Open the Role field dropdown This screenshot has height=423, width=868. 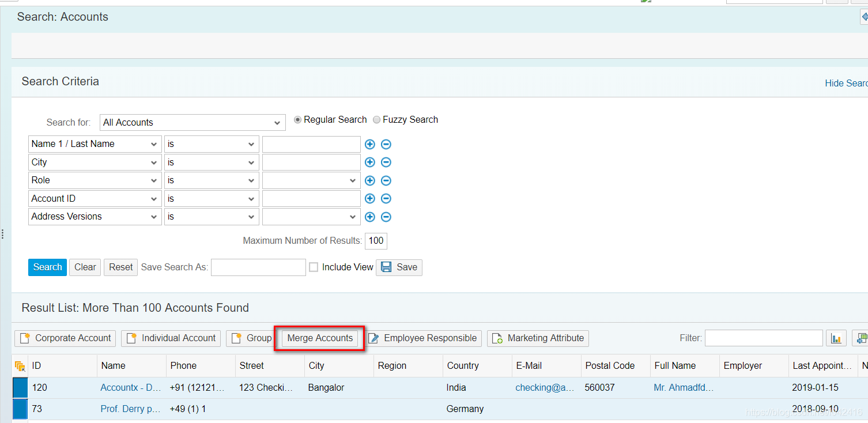tap(95, 180)
